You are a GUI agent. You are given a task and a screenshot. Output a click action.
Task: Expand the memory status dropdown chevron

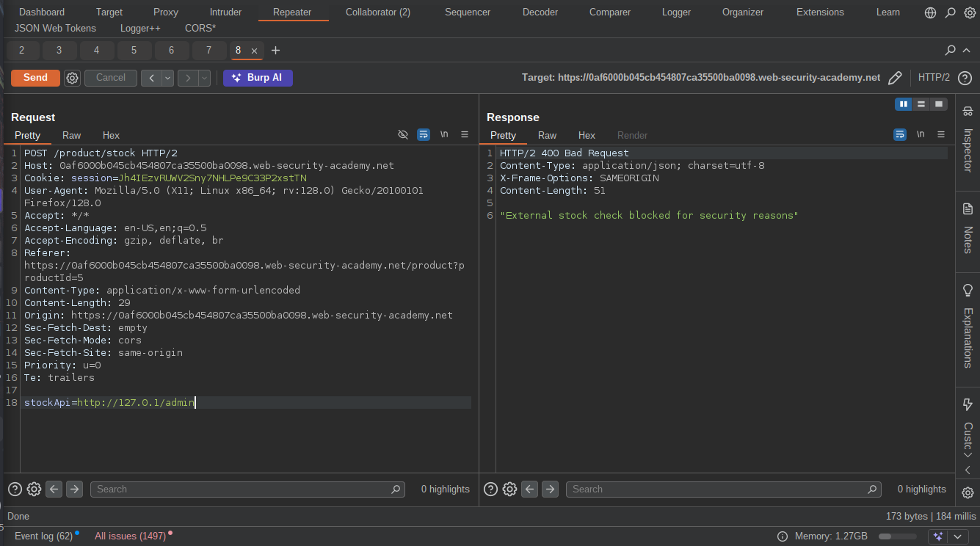[957, 536]
